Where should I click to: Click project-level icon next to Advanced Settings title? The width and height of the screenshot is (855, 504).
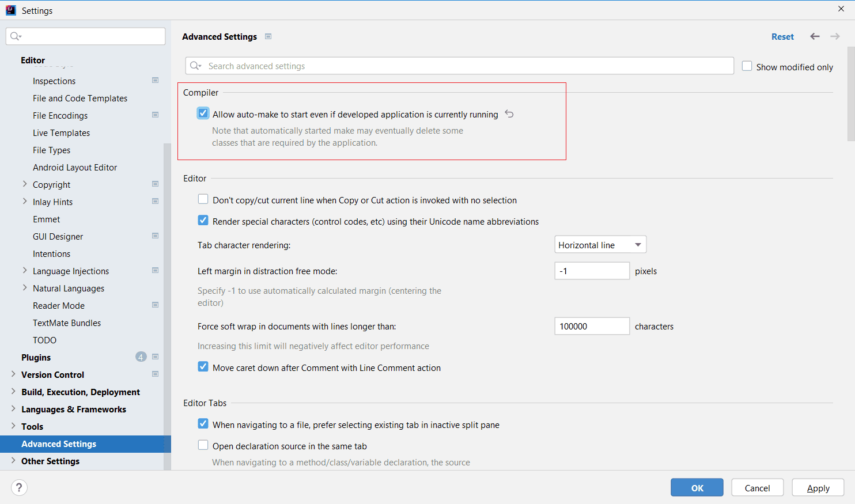pyautogui.click(x=268, y=36)
